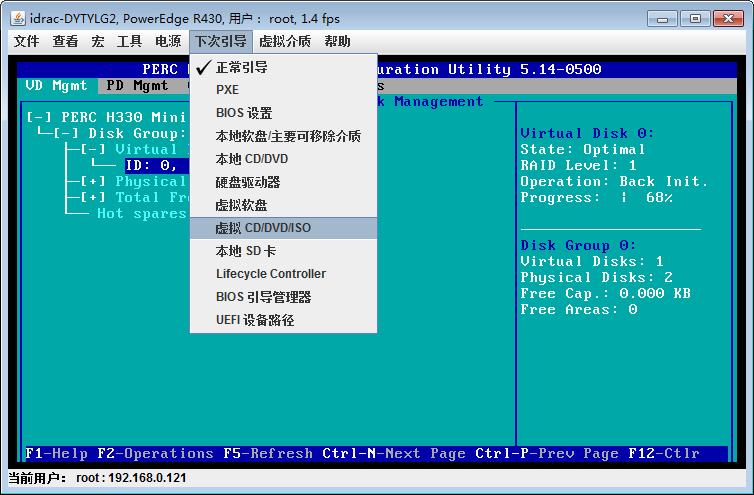Select 本地 CD/DVD boot option

tap(283, 159)
